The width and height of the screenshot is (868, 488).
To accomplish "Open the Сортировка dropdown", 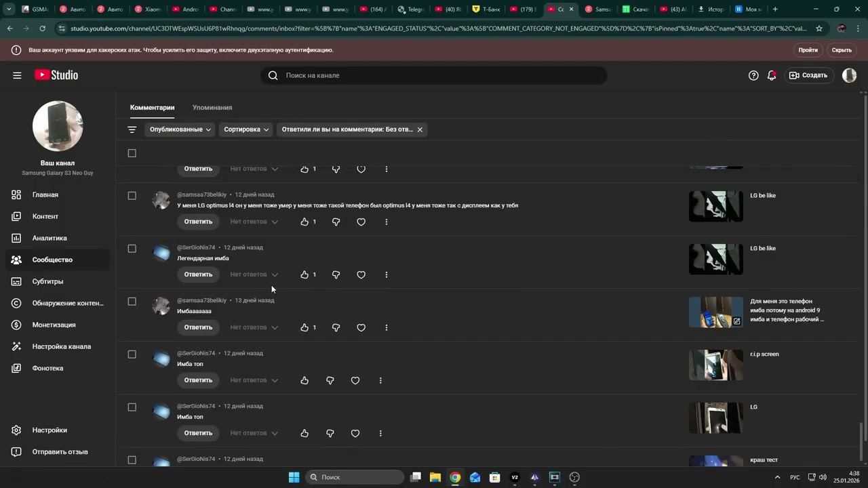I will [246, 129].
